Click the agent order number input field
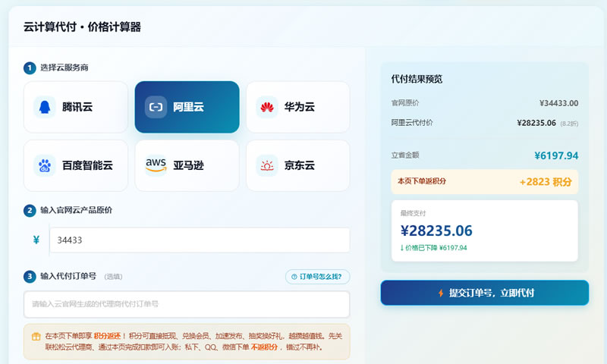This screenshot has width=607, height=364. (x=187, y=304)
